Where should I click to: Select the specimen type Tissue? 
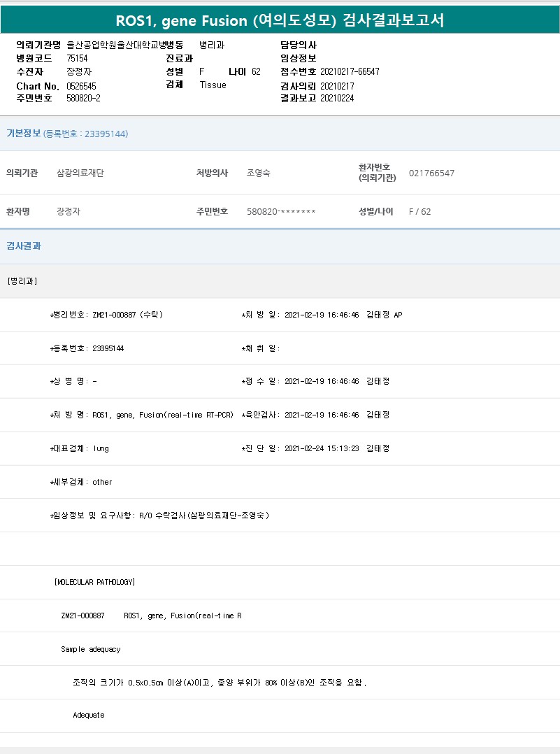(213, 85)
